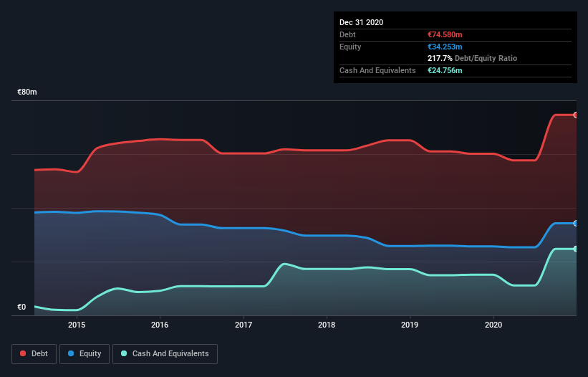
Task: Click the tooltip Debt row label
Action: coord(347,34)
